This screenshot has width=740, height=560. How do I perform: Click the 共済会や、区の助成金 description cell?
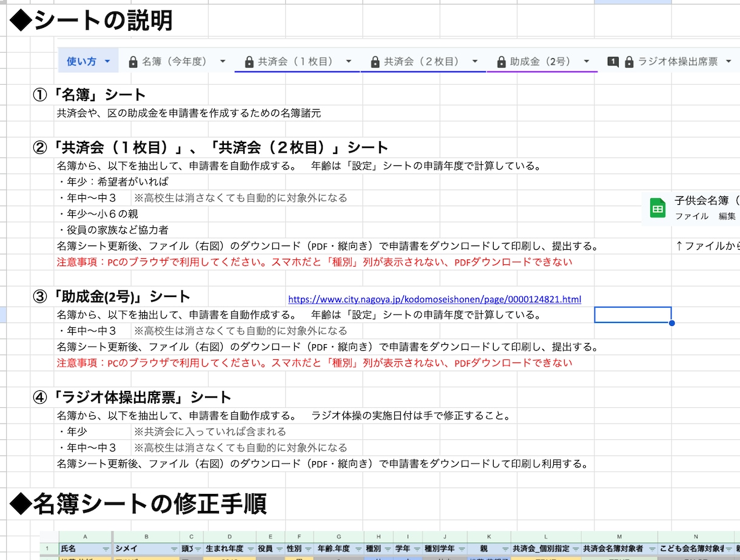[189, 113]
